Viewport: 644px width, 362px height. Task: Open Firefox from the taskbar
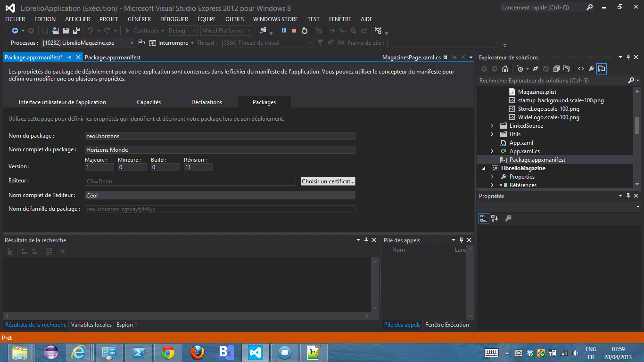tap(197, 352)
